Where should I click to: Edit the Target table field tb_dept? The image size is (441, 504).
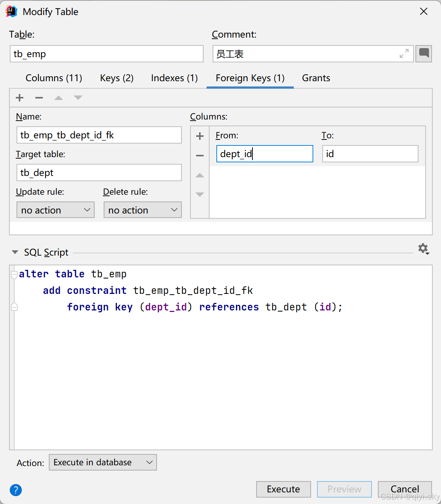point(99,173)
